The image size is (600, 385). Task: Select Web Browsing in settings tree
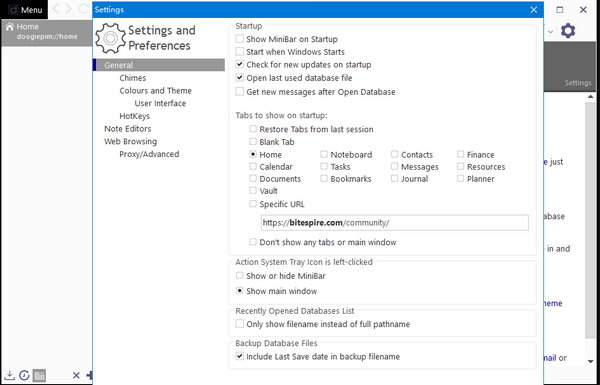130,142
